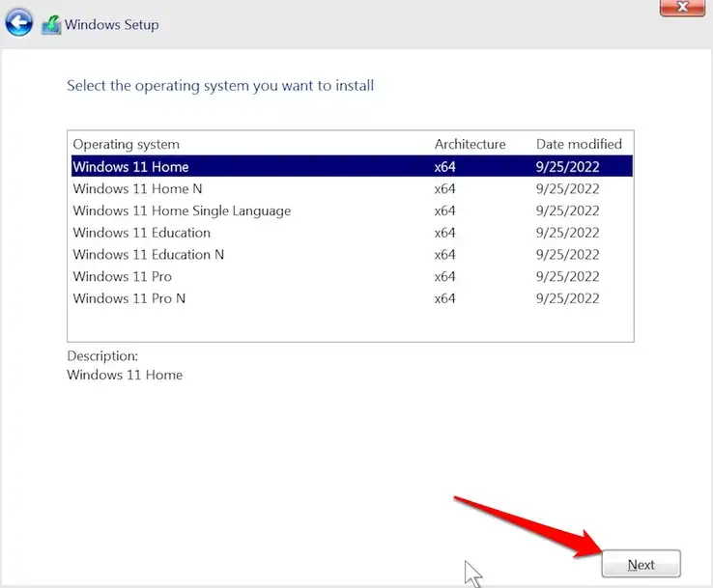This screenshot has width=713, height=588.
Task: Click x64 in the Home Single Language row
Action: pos(444,210)
